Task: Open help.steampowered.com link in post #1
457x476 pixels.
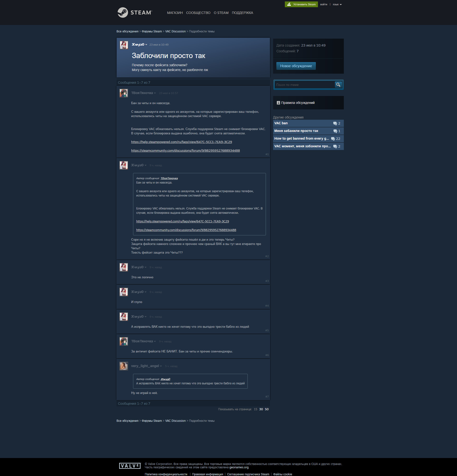Action: [182, 142]
